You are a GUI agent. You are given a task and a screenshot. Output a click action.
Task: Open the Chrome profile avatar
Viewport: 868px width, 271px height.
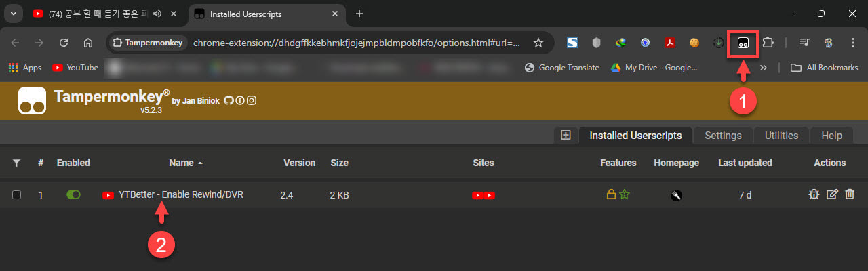pyautogui.click(x=829, y=43)
